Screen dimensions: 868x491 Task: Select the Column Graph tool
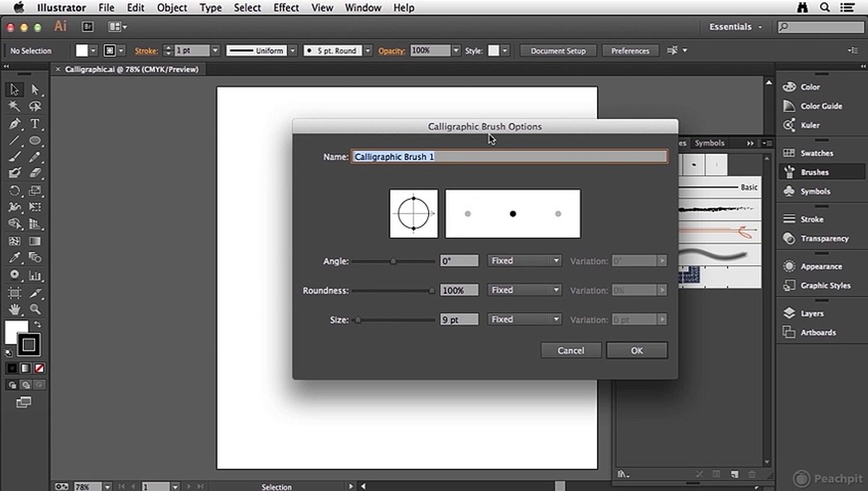click(35, 275)
